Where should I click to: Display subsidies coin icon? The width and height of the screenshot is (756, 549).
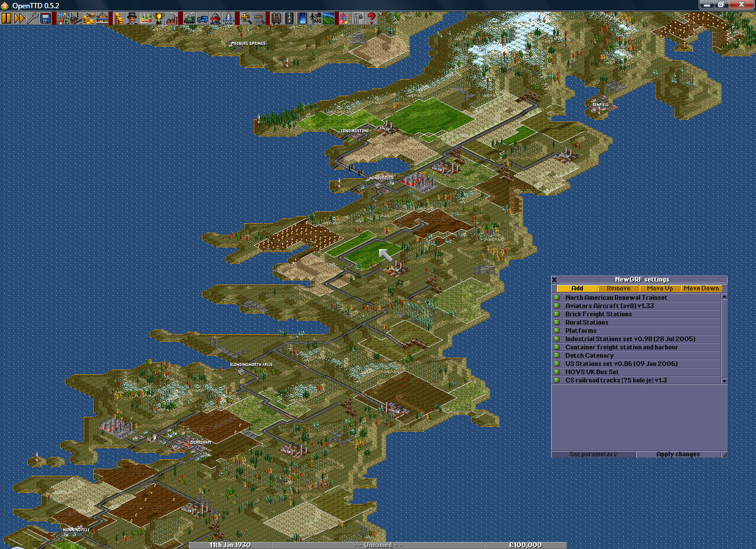click(x=89, y=18)
